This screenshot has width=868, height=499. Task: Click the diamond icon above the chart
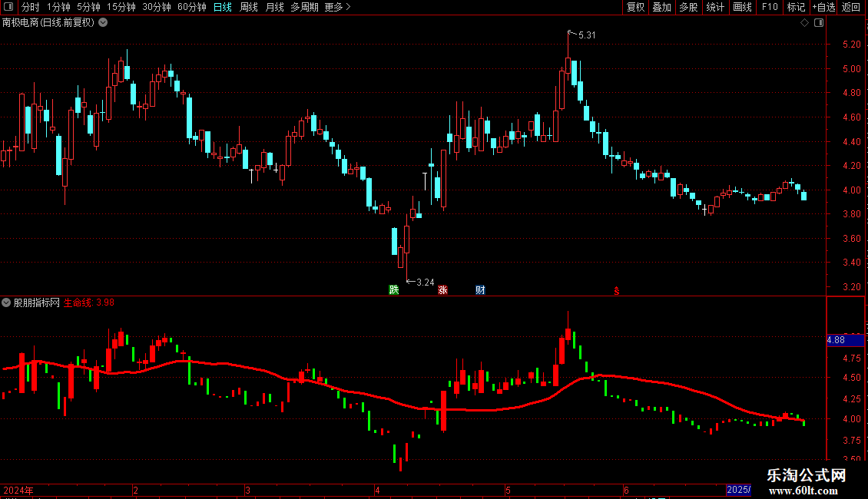tap(805, 23)
